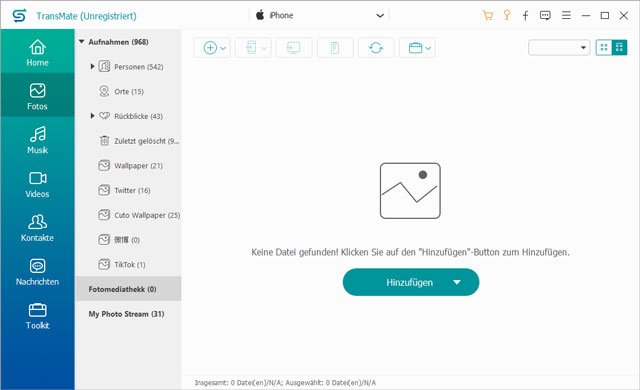Select the Zuletzt gelöscht album
640x390 pixels.
(x=147, y=141)
